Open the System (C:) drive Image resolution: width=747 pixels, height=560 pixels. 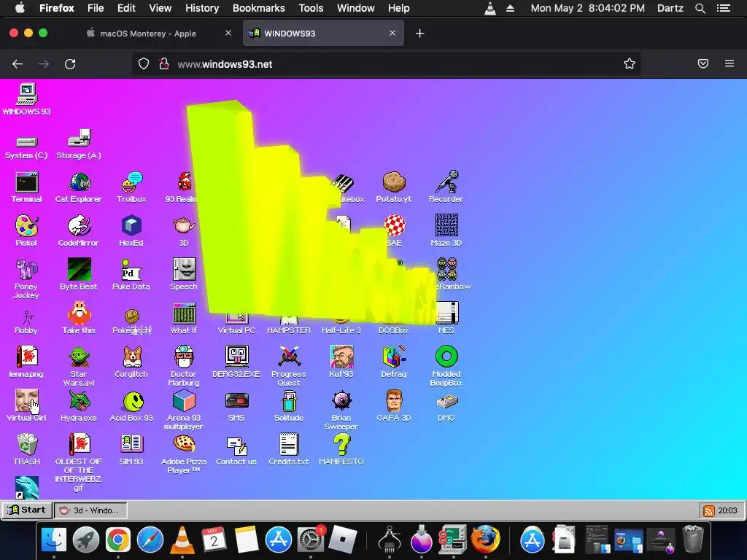(x=27, y=147)
